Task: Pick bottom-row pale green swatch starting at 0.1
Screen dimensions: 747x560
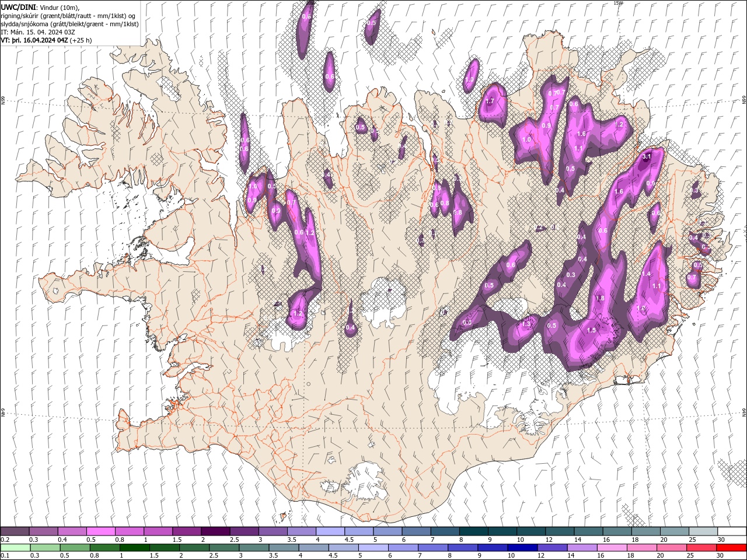Action: coord(15,548)
